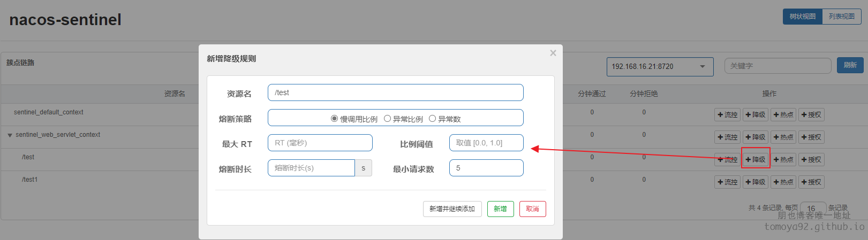Close the 新增降级规则 dialog
868x240 pixels.
[553, 53]
